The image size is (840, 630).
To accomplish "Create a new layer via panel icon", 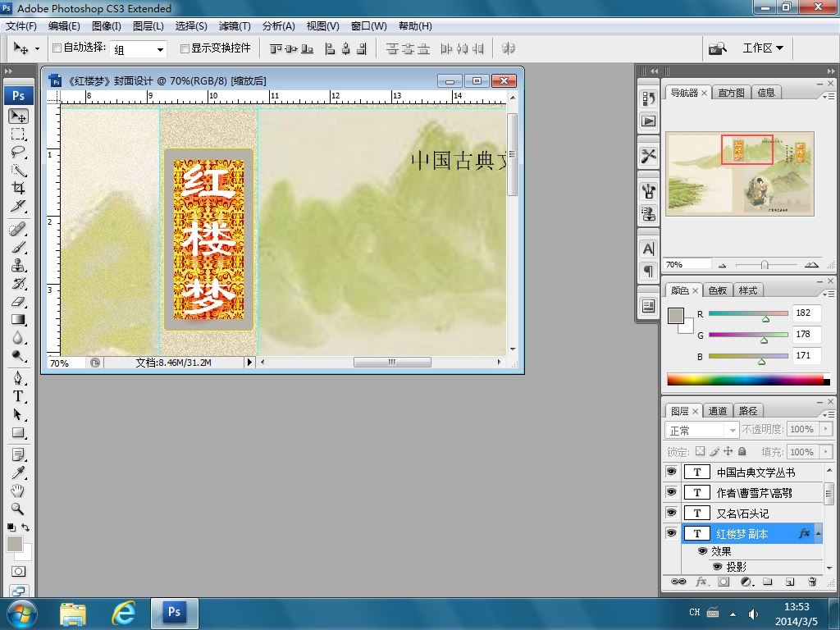I will [x=790, y=582].
